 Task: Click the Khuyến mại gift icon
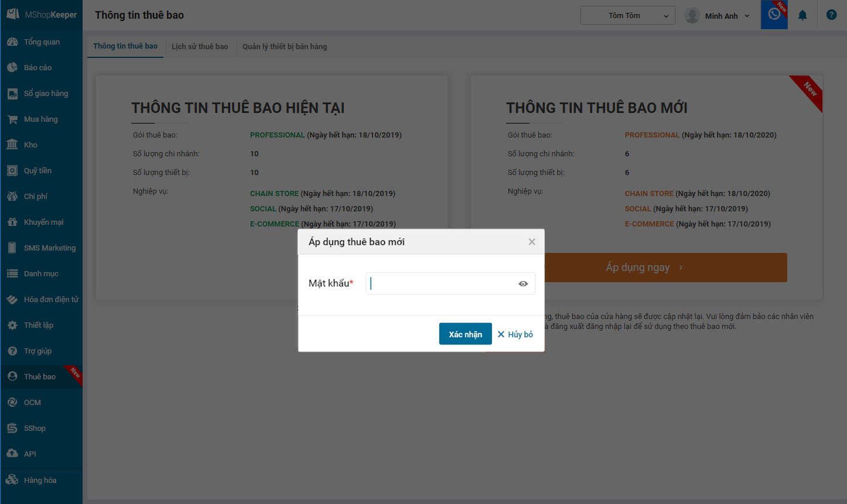12,222
